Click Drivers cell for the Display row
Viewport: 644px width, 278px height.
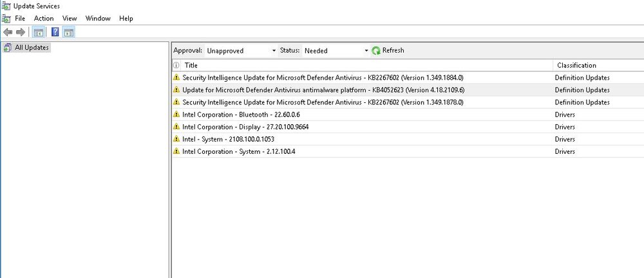(x=565, y=127)
